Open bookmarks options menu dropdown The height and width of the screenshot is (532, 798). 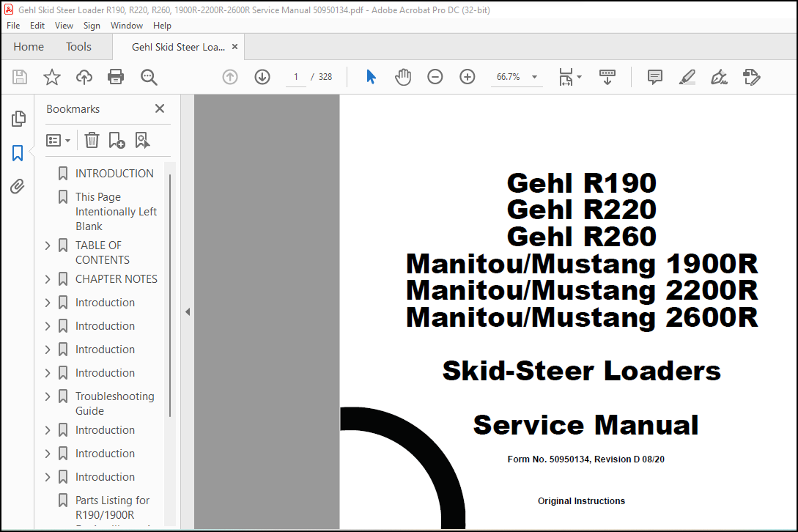(58, 140)
